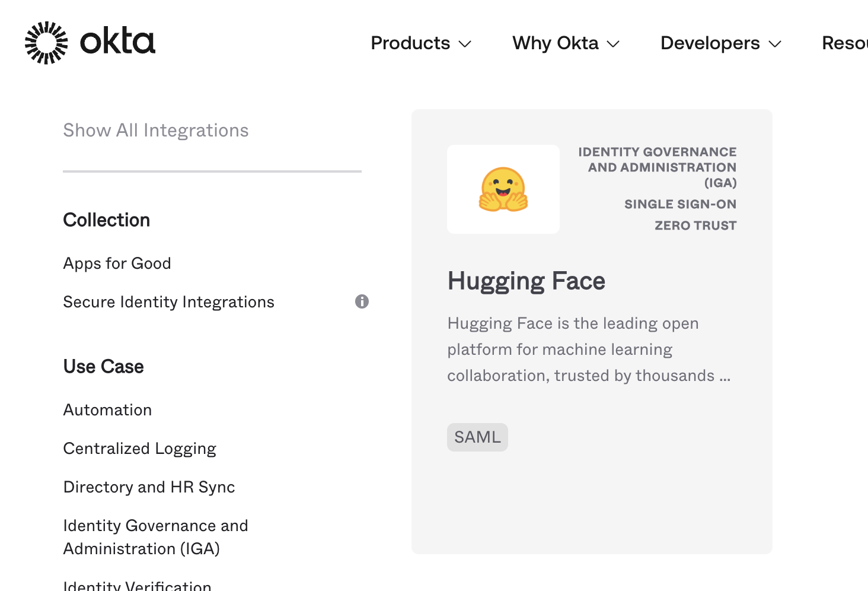
Task: Open the Hugging Face emoji logo
Action: click(x=503, y=189)
